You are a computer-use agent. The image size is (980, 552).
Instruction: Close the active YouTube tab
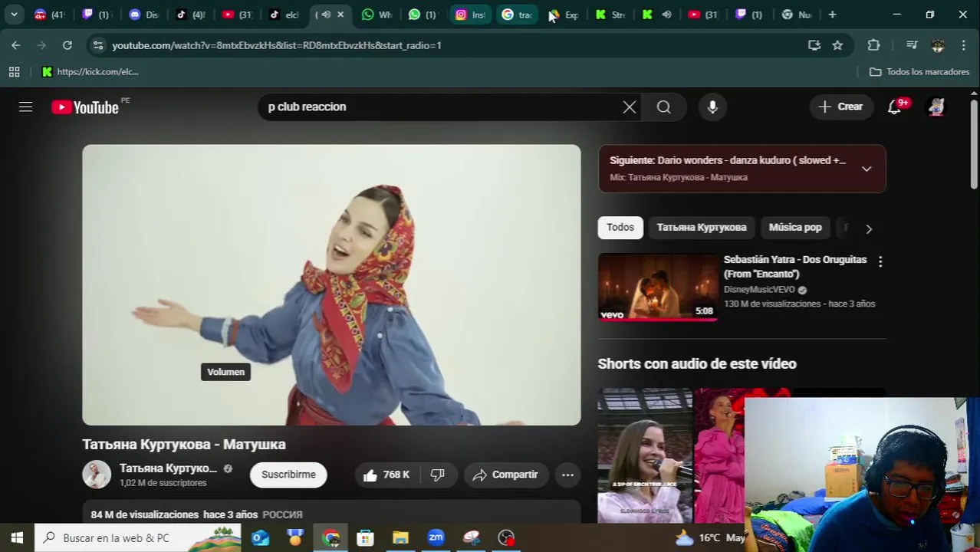tap(340, 15)
